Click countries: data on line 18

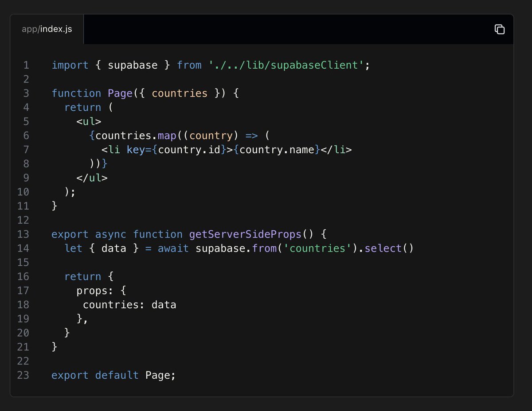point(129,304)
